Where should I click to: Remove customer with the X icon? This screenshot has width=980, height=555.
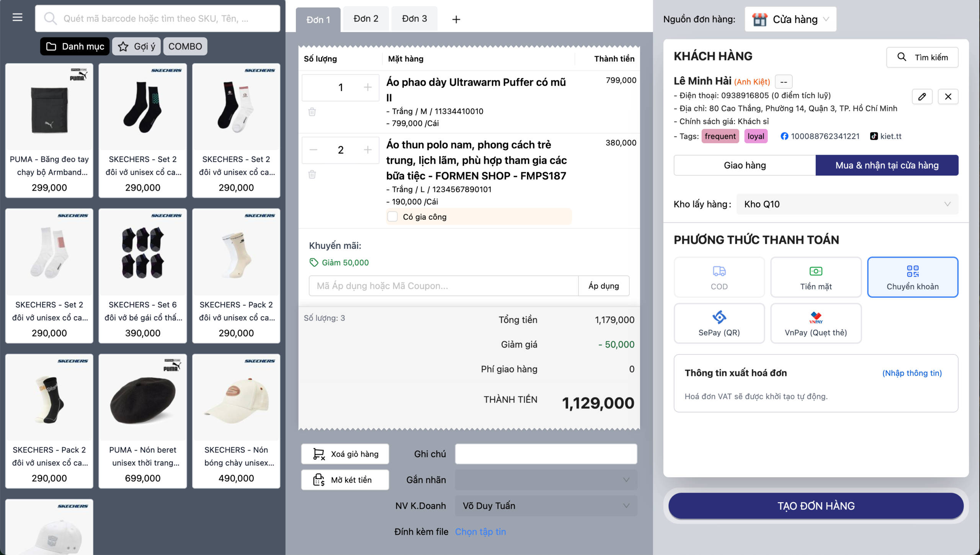pos(948,96)
